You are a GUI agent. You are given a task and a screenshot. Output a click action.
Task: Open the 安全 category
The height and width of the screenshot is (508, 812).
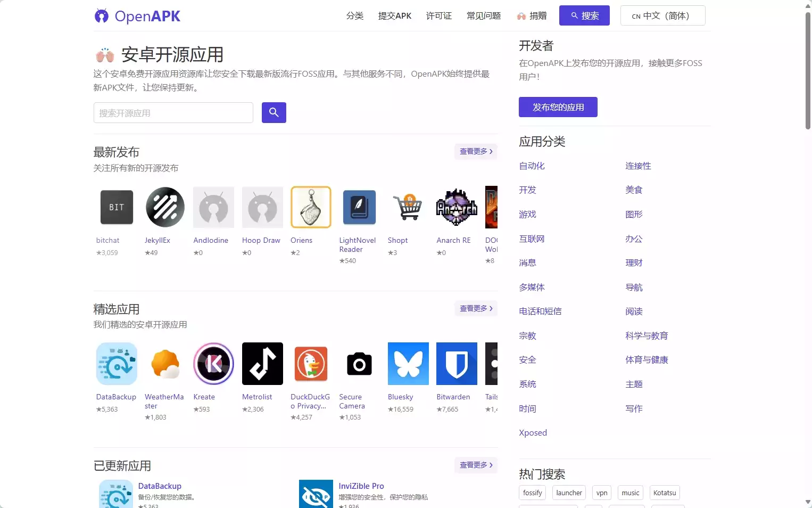point(528,360)
